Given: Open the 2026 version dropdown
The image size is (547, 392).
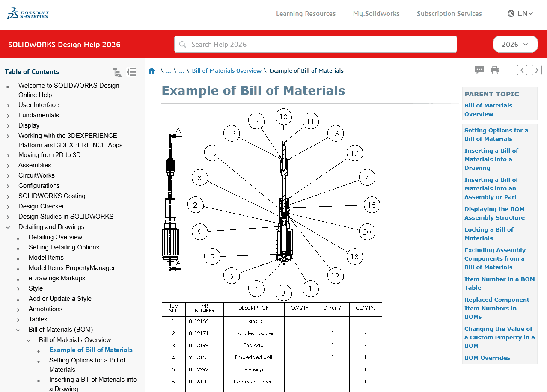Looking at the screenshot, I should coord(515,44).
